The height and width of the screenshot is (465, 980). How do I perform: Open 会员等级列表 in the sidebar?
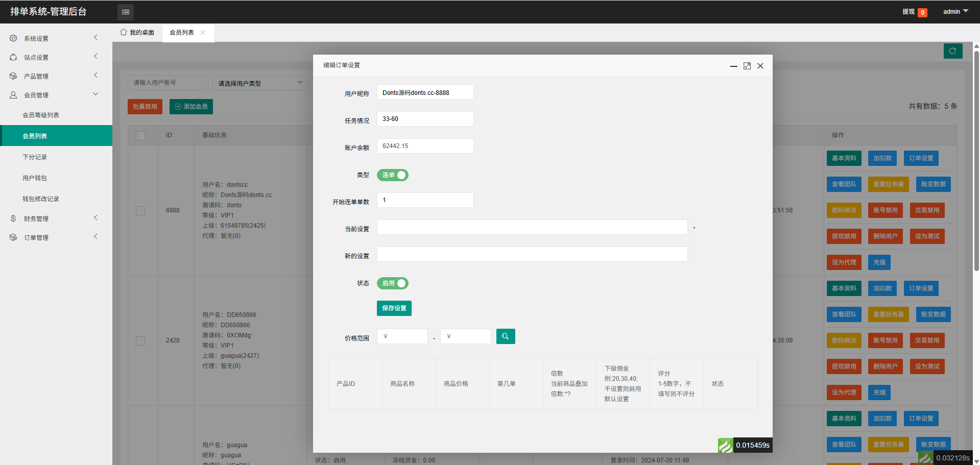click(41, 115)
